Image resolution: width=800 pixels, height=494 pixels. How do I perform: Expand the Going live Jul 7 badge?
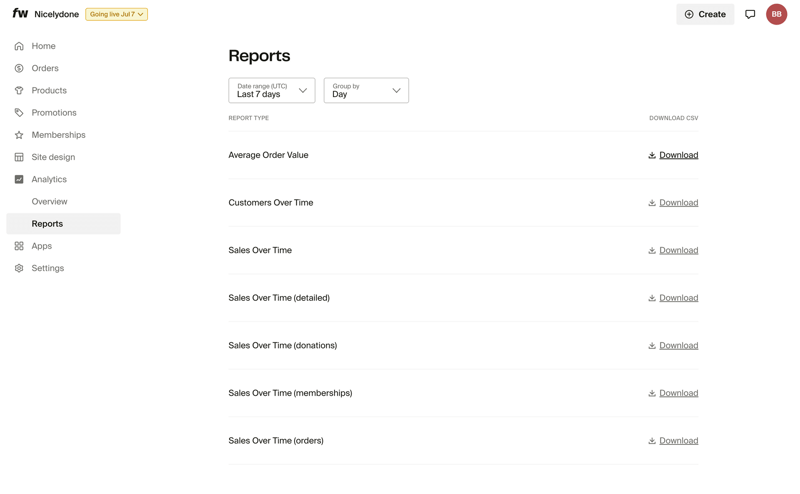click(x=116, y=14)
